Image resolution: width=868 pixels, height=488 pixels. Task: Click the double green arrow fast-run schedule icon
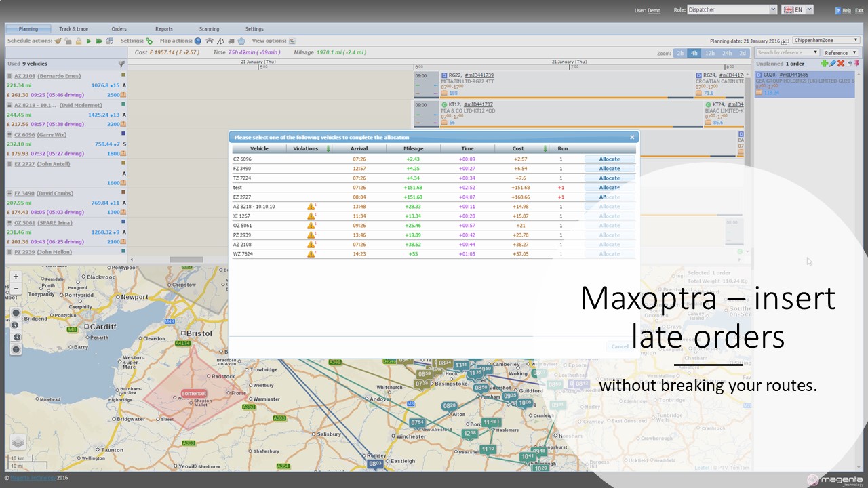pyautogui.click(x=99, y=41)
